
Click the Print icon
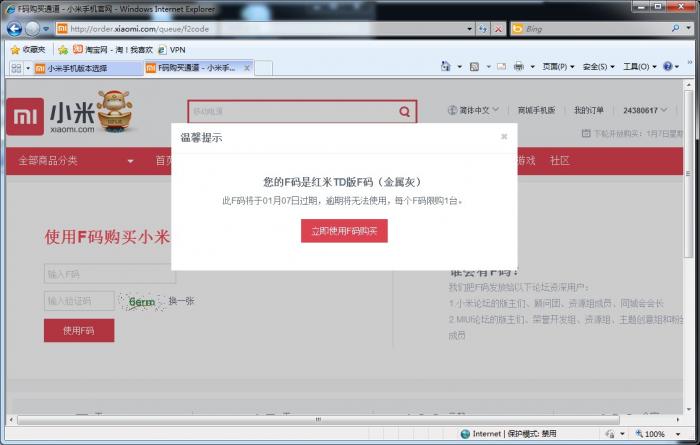[519, 67]
